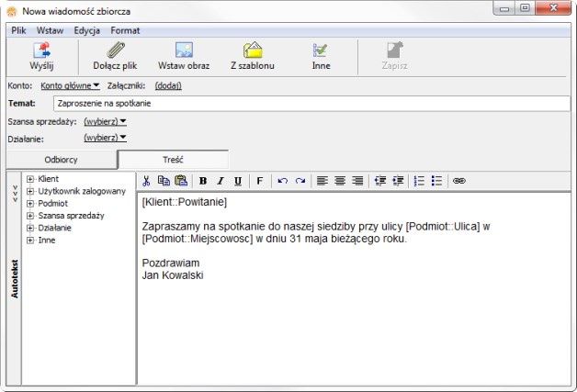Toggle bold formatting

tap(203, 181)
